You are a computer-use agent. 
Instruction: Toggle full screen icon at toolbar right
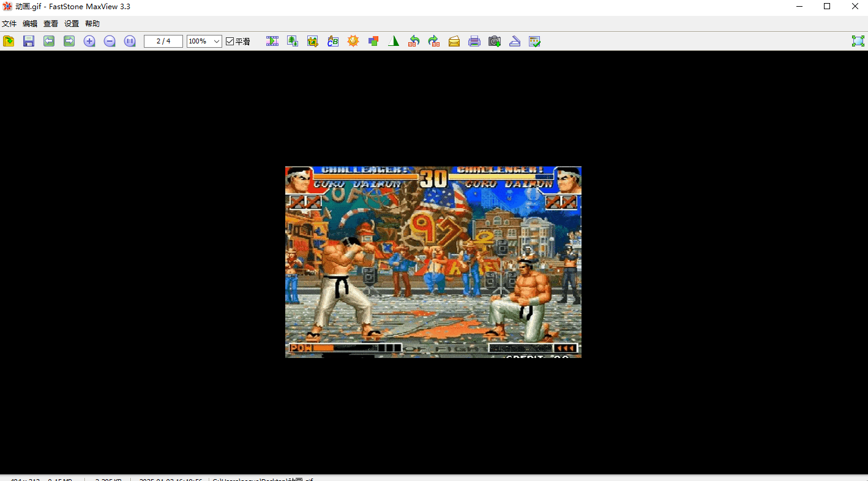tap(858, 41)
